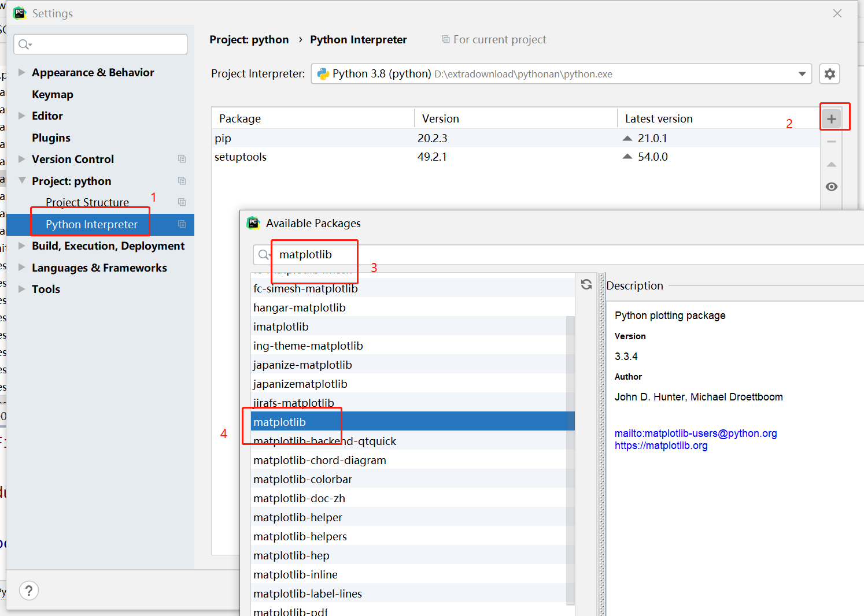Open Keymap settings page
Screen dimensions: 864x616
(53, 94)
